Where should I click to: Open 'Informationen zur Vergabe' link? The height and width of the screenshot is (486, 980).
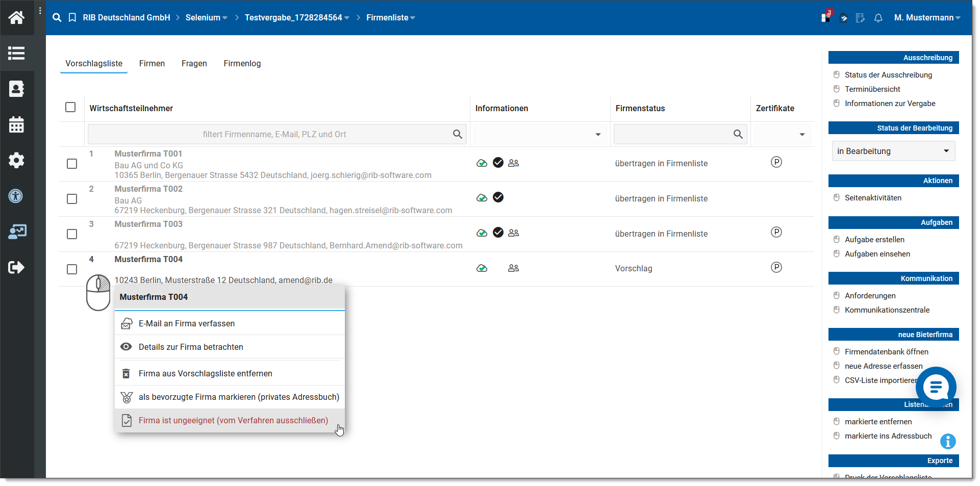click(x=890, y=104)
